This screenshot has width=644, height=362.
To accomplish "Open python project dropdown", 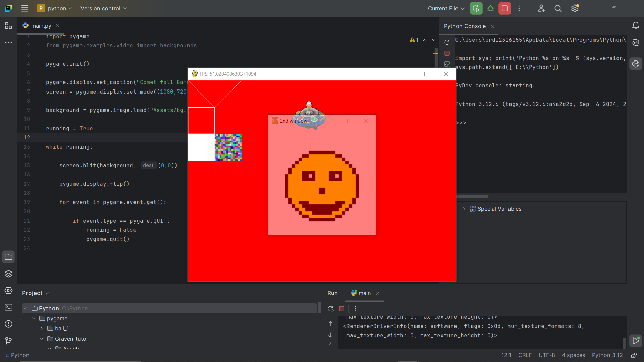I will pos(55,8).
